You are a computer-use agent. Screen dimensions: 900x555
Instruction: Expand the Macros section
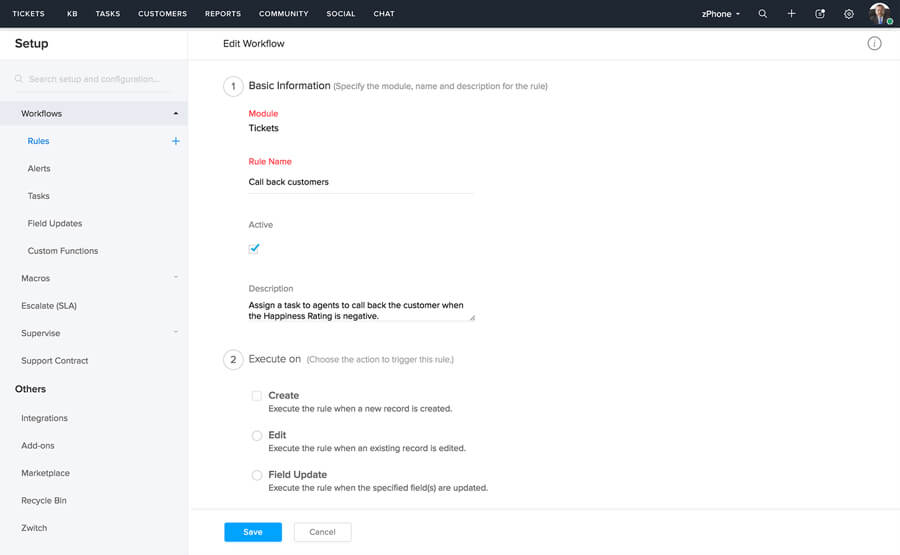pyautogui.click(x=176, y=278)
